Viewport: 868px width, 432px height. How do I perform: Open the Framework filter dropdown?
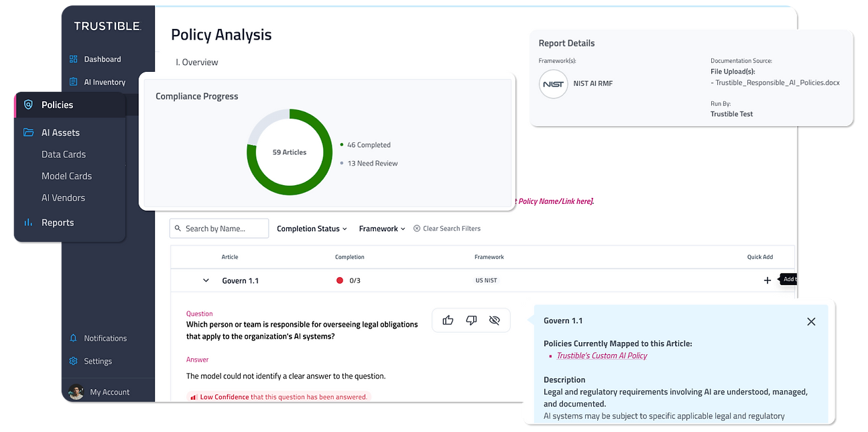point(382,229)
